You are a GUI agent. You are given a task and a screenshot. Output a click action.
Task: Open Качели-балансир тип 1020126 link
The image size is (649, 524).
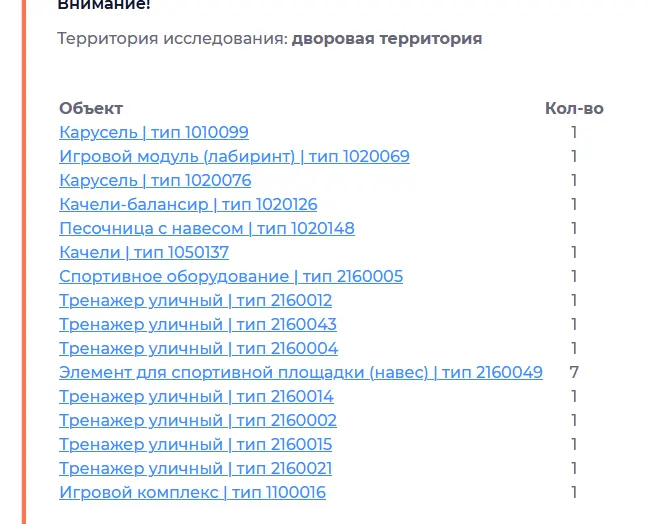(x=188, y=204)
